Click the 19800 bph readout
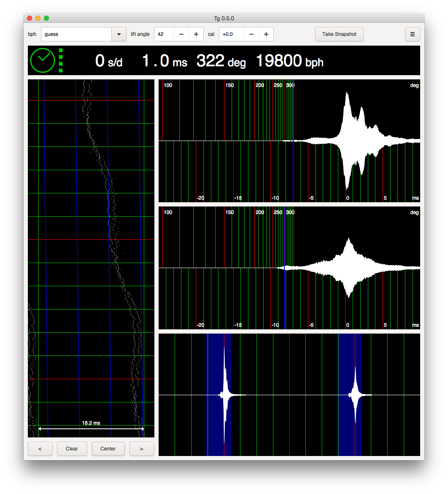Viewport: 448px width, 494px height. tap(289, 61)
